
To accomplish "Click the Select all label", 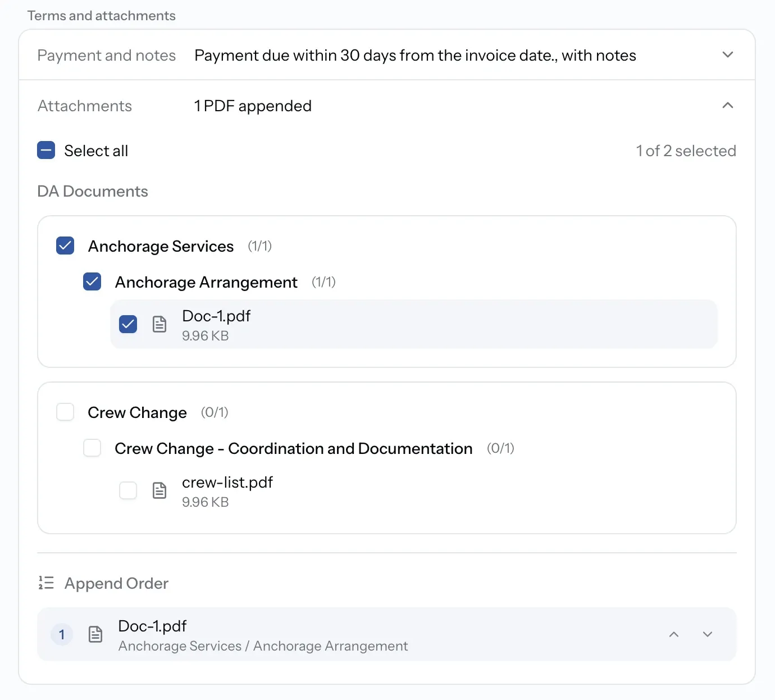I will coord(96,151).
